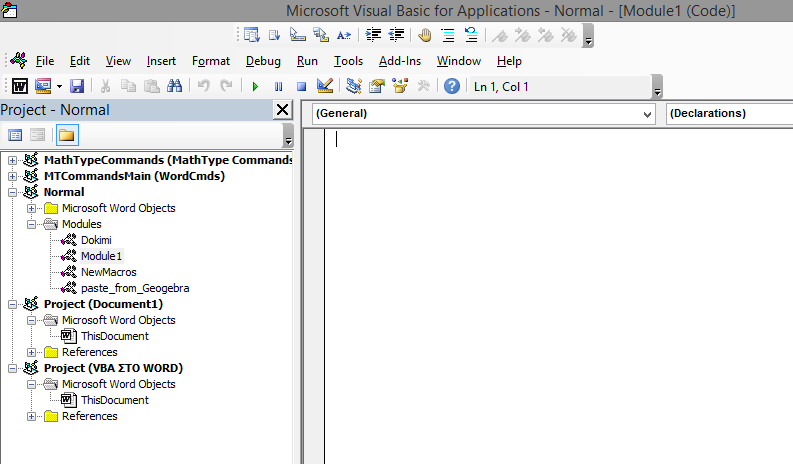Save Normal with the floppy disk icon
The width and height of the screenshot is (793, 464).
pyautogui.click(x=77, y=87)
